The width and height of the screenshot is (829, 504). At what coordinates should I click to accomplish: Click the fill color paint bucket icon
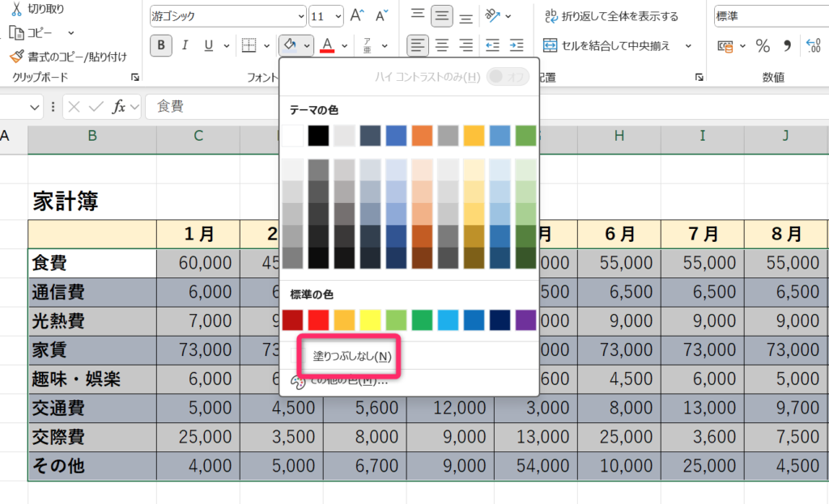point(289,45)
